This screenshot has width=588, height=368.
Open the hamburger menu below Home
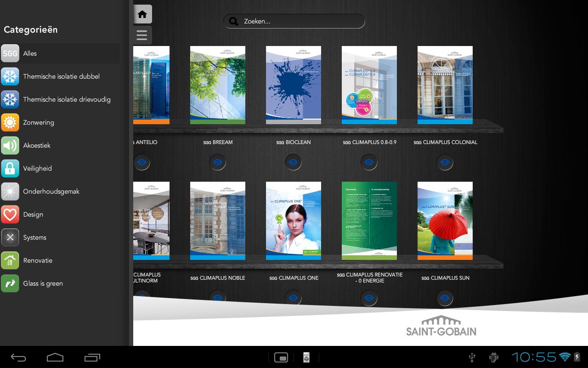[141, 35]
